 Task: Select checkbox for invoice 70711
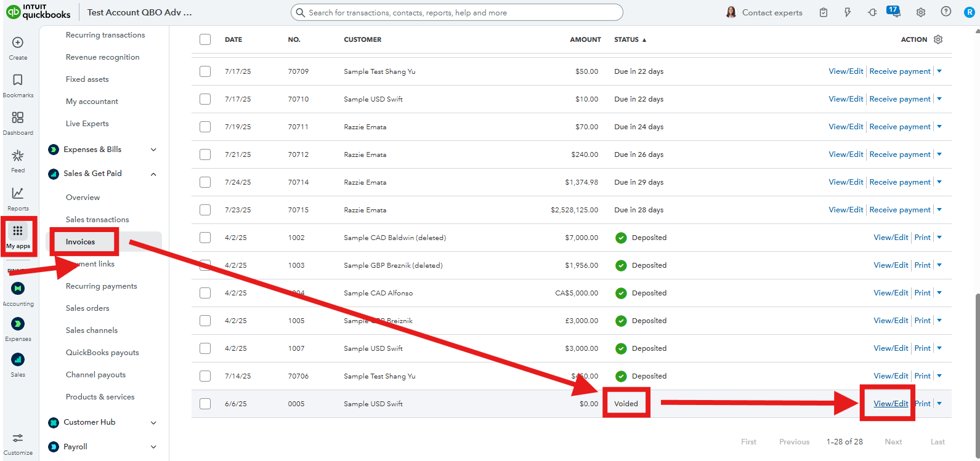coord(205,127)
